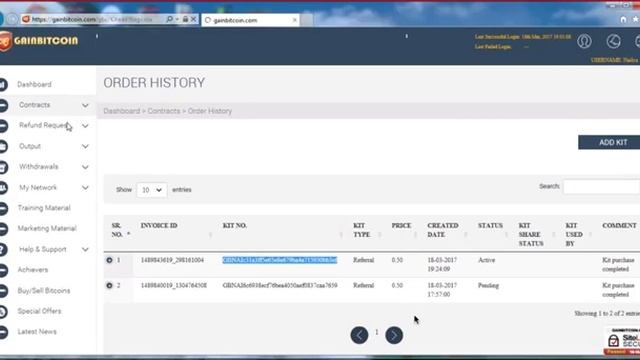Expand the Contracts menu chevron

85,105
